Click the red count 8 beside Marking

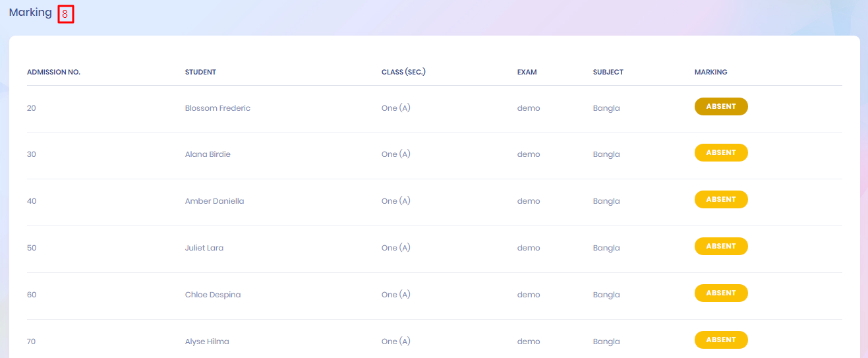(65, 14)
